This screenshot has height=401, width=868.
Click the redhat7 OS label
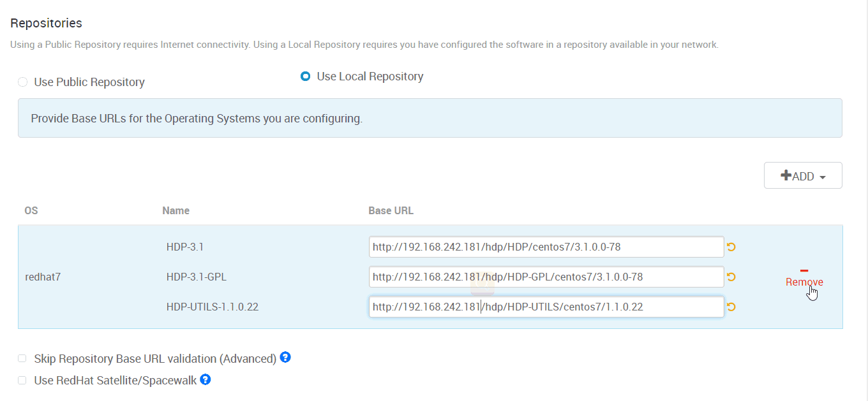point(43,277)
